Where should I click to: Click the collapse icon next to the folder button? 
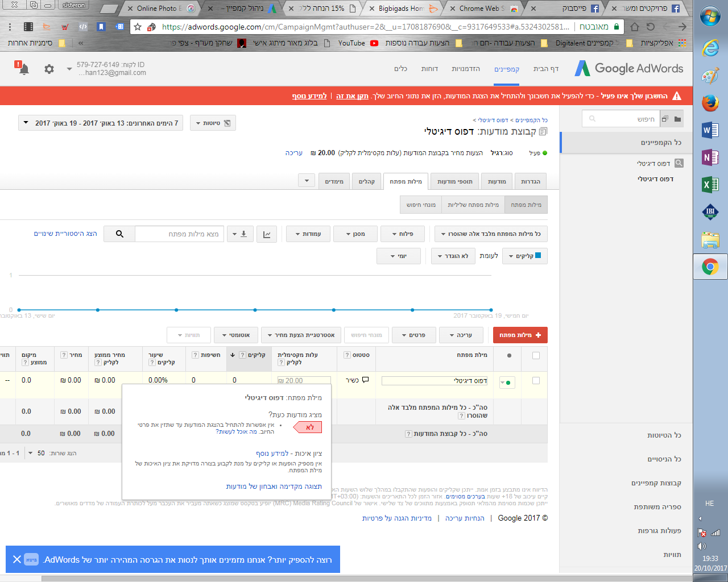(664, 119)
